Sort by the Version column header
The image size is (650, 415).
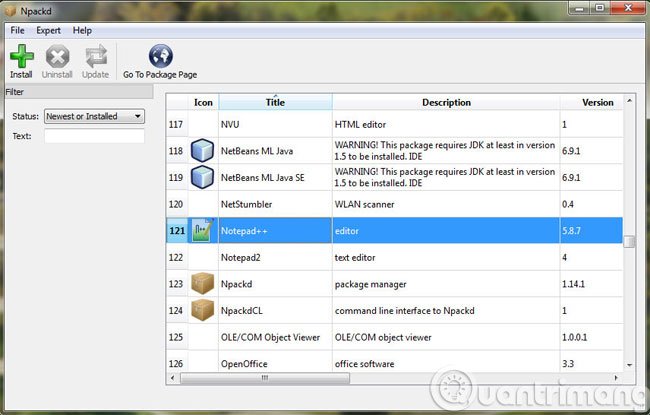[x=597, y=102]
